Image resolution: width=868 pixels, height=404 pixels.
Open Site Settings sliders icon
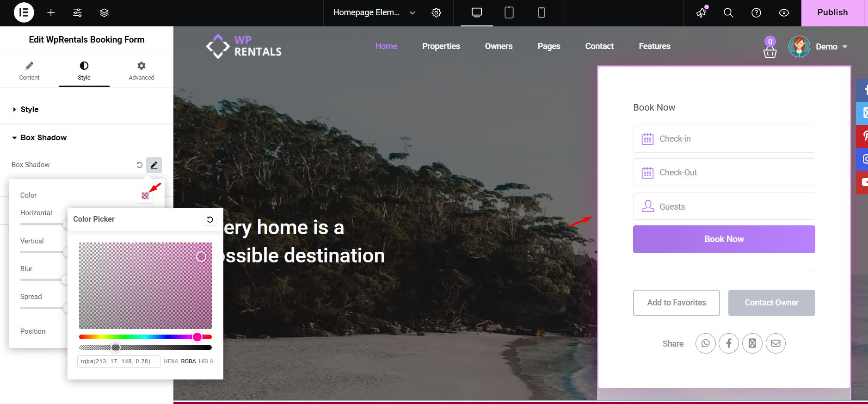click(x=78, y=12)
